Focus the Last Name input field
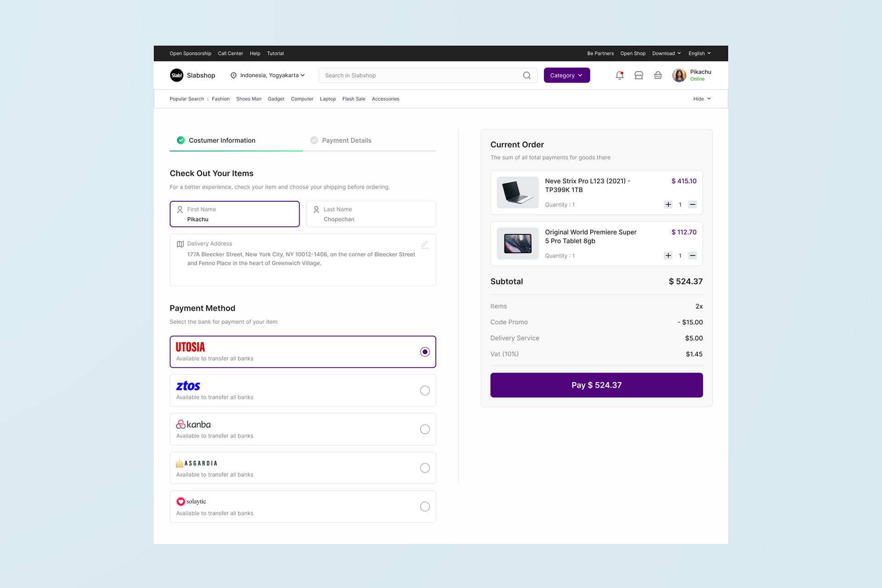882x588 pixels. point(371,214)
